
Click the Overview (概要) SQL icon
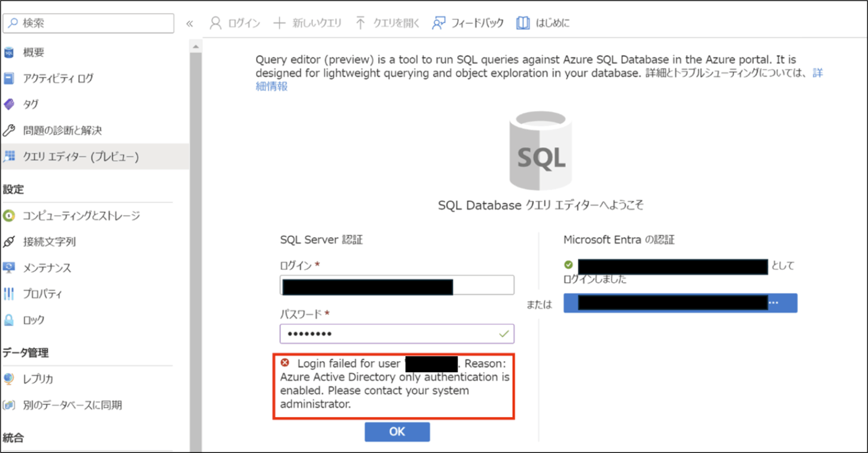tap(9, 53)
